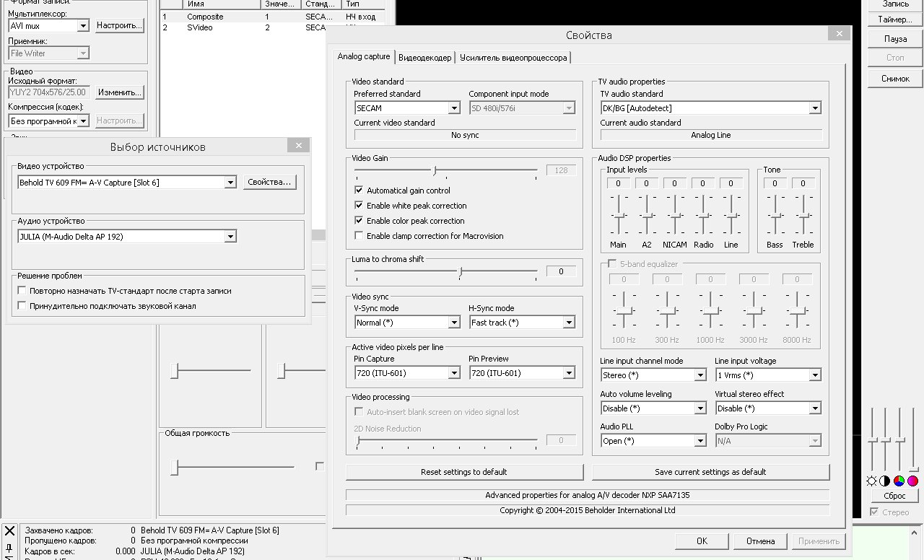Click Reset settings to default button
The image size is (924, 560).
point(464,472)
